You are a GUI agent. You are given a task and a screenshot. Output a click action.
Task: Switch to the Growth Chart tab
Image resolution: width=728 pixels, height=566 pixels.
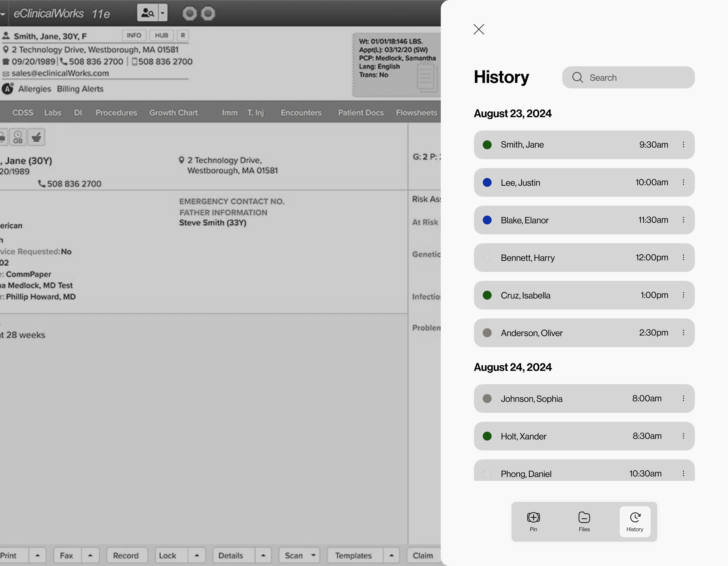(x=173, y=112)
